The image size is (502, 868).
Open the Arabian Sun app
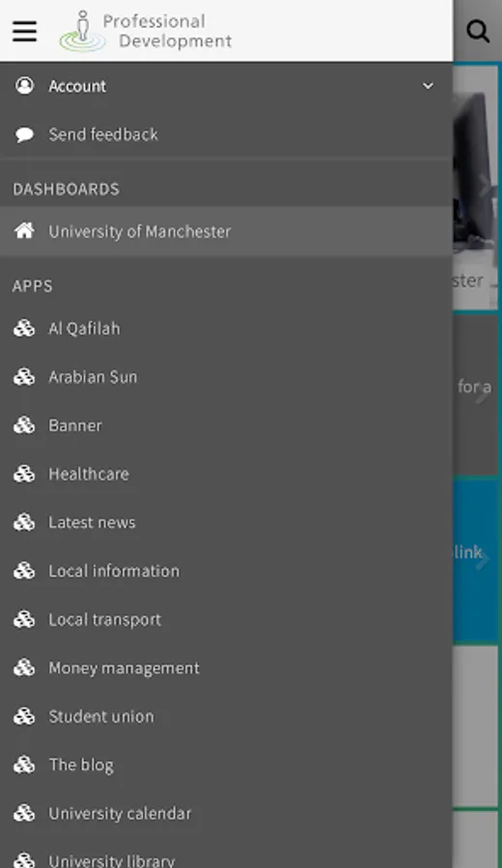(226, 377)
